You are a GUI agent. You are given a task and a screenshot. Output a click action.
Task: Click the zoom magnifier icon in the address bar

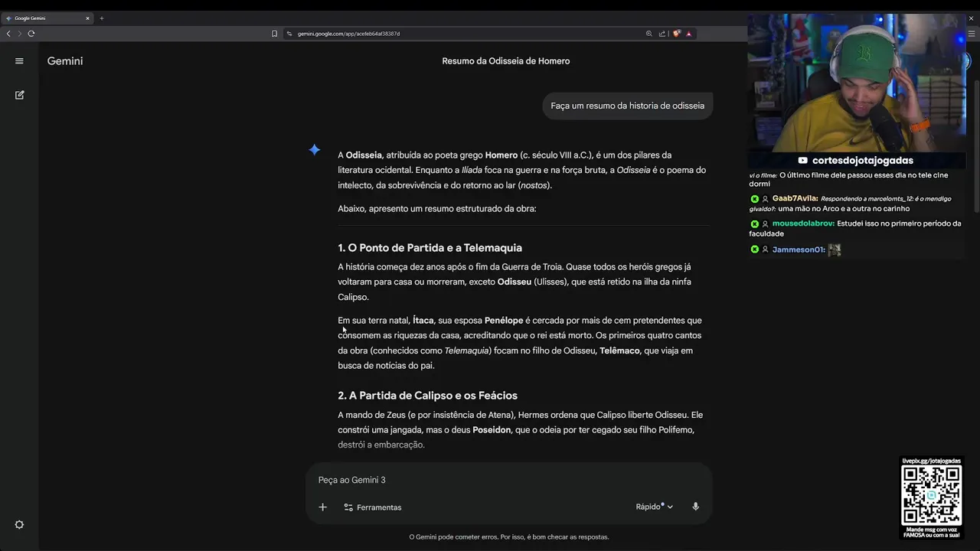(x=649, y=34)
